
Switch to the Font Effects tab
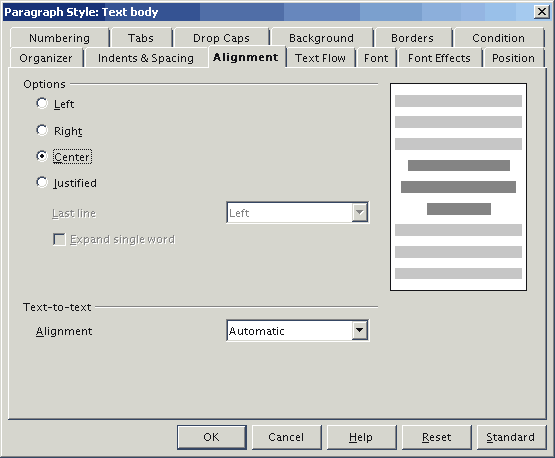tap(439, 58)
